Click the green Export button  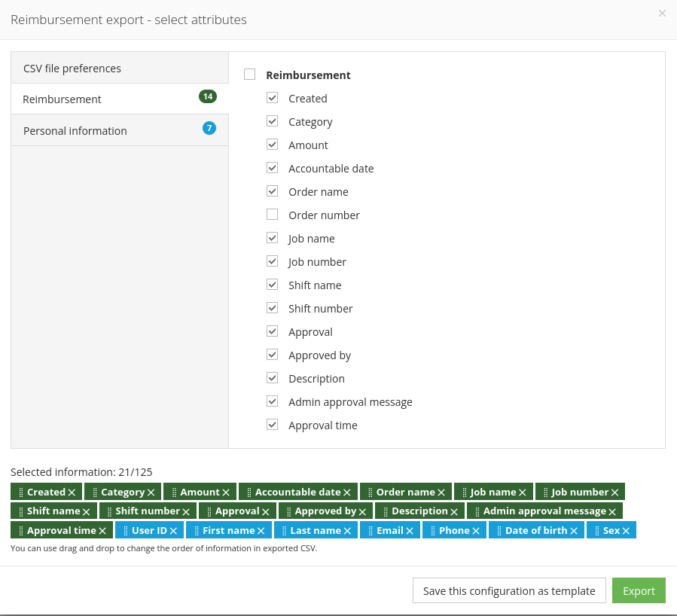click(639, 590)
